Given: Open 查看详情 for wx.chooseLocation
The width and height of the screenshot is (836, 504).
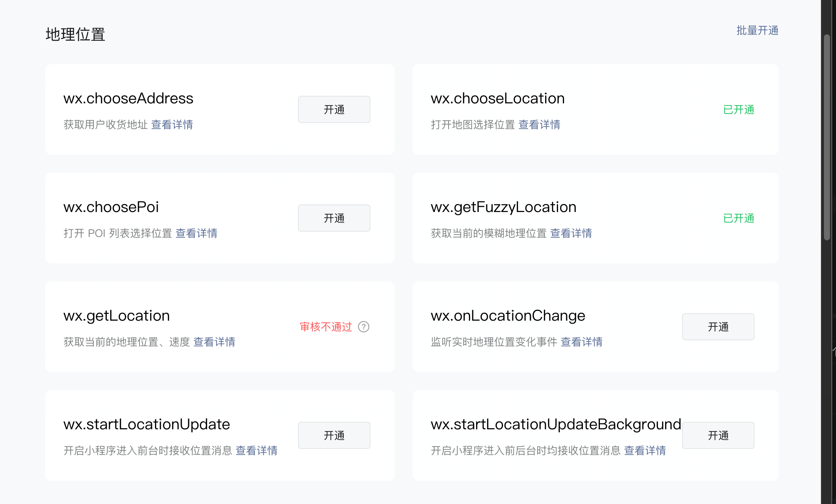Looking at the screenshot, I should click(539, 124).
